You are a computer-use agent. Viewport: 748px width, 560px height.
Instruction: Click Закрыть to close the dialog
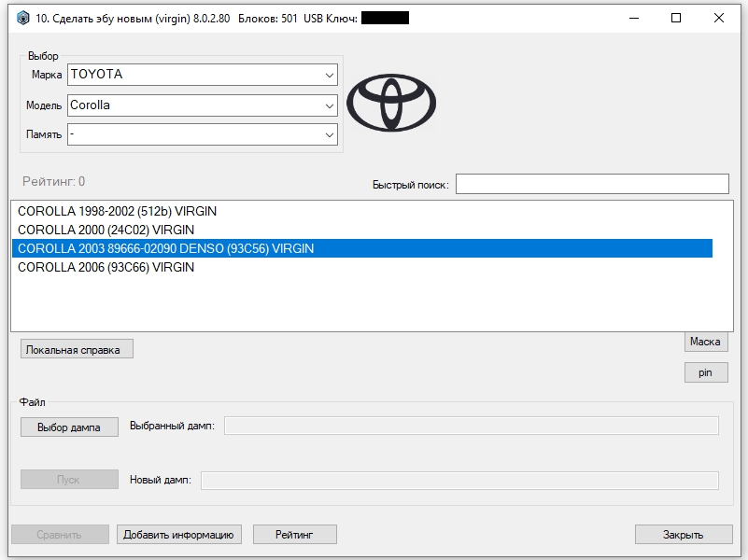[x=684, y=535]
